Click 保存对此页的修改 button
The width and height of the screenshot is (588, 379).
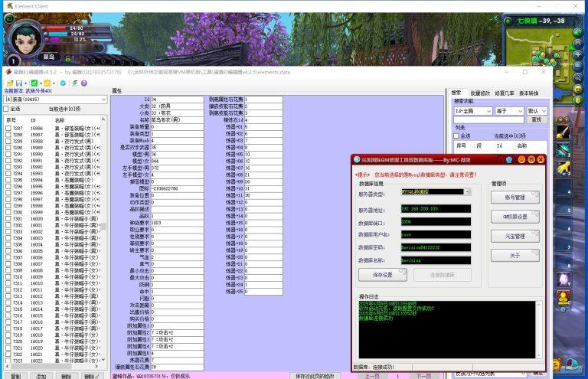(315, 376)
